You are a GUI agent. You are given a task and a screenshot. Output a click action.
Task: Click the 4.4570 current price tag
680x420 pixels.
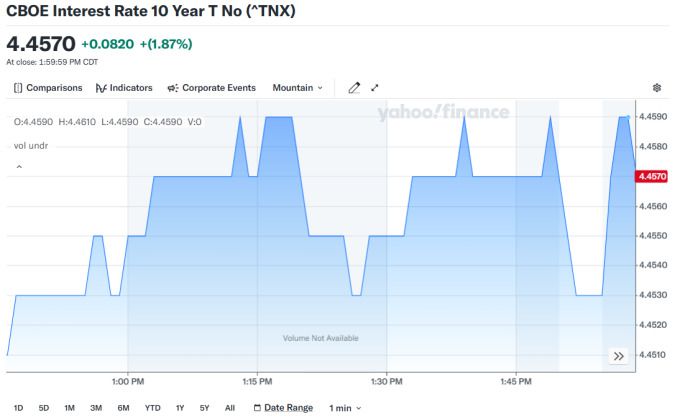point(652,176)
